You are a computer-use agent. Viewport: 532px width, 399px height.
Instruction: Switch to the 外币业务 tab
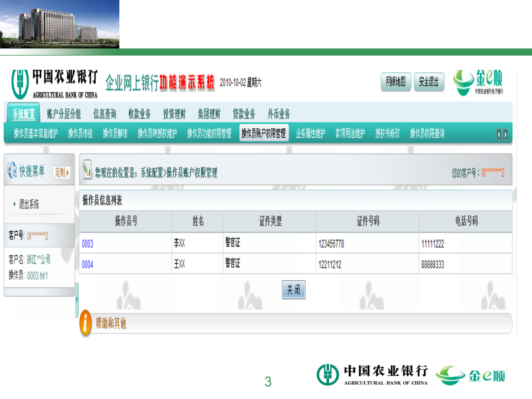tap(279, 114)
